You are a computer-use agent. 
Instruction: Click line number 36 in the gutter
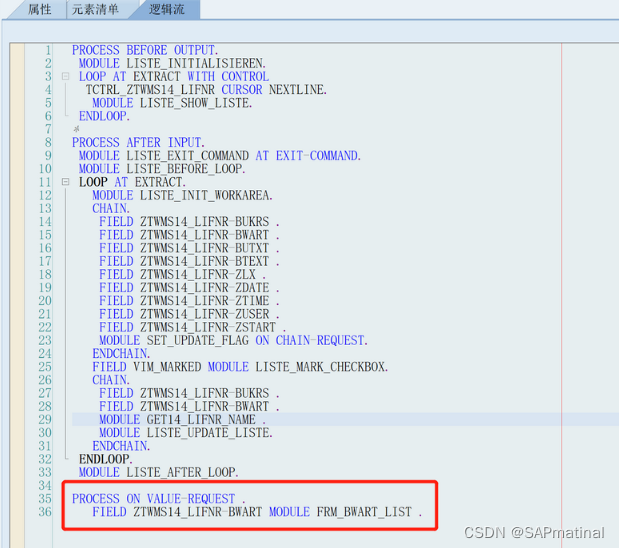45,512
